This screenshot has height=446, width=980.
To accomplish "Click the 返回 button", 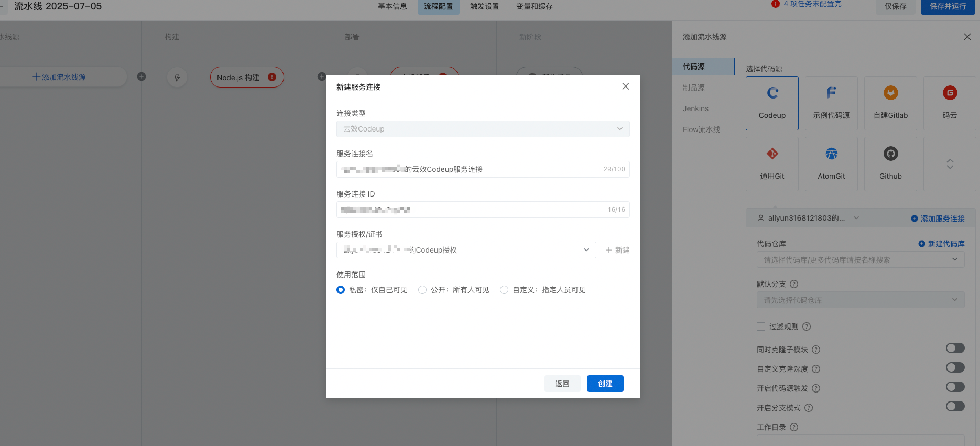I will click(x=562, y=384).
